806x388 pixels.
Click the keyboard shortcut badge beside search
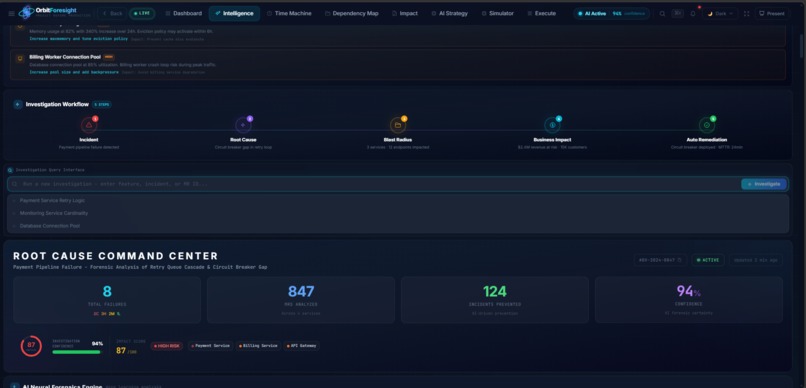point(677,13)
